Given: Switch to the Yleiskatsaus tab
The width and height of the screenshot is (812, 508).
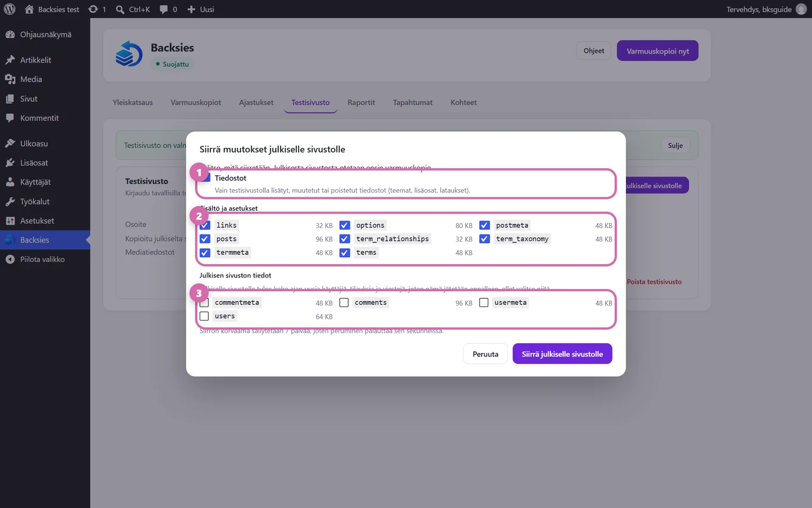Looking at the screenshot, I should [x=133, y=102].
